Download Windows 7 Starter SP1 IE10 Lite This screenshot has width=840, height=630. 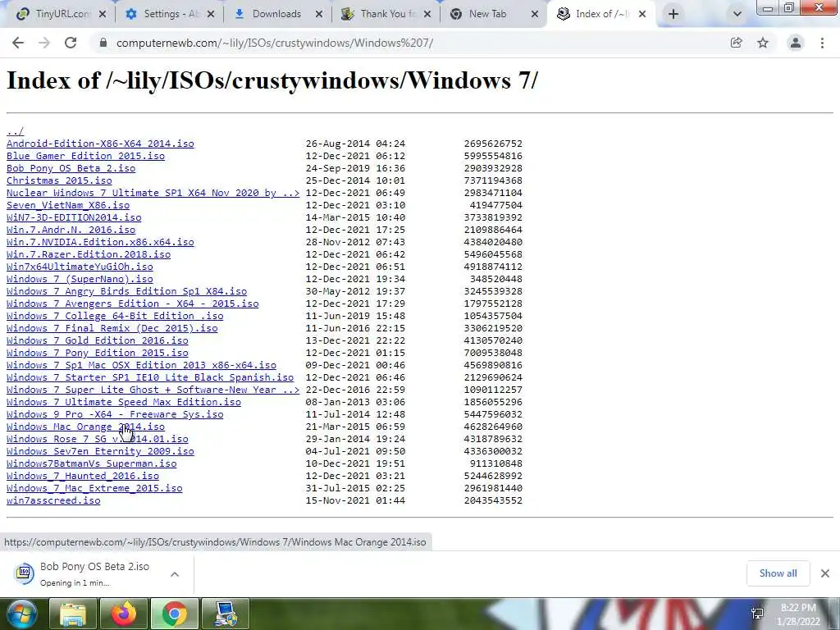tap(150, 377)
